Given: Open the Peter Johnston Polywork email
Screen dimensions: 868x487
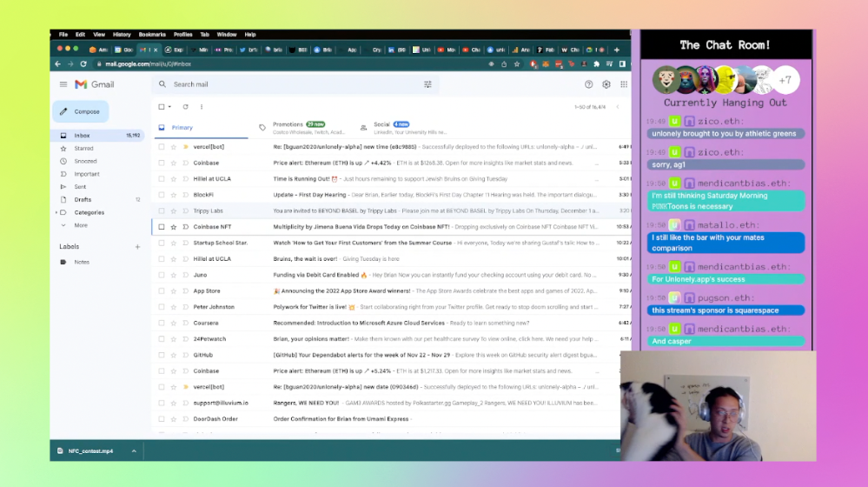Looking at the screenshot, I should [x=392, y=307].
